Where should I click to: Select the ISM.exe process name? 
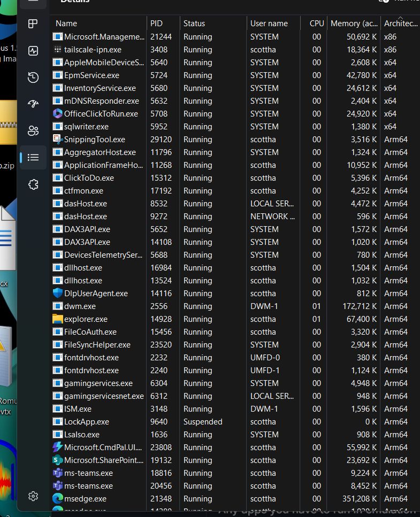(x=78, y=409)
